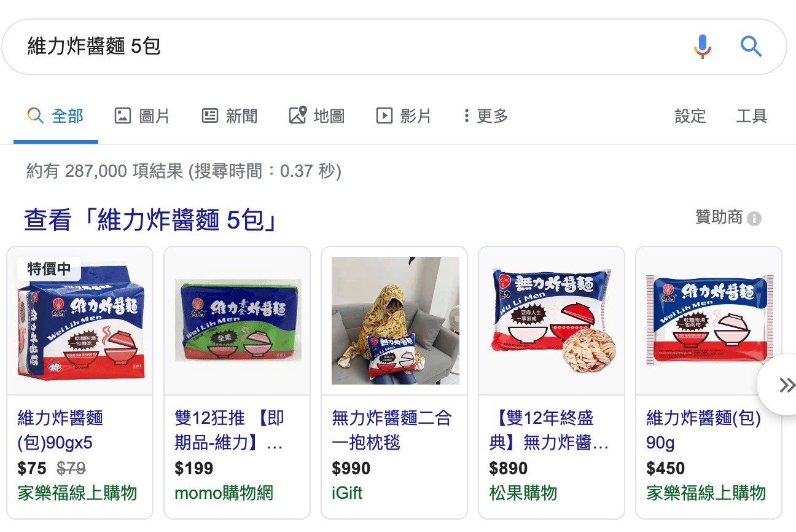Select the 全部 all results tab

point(55,115)
